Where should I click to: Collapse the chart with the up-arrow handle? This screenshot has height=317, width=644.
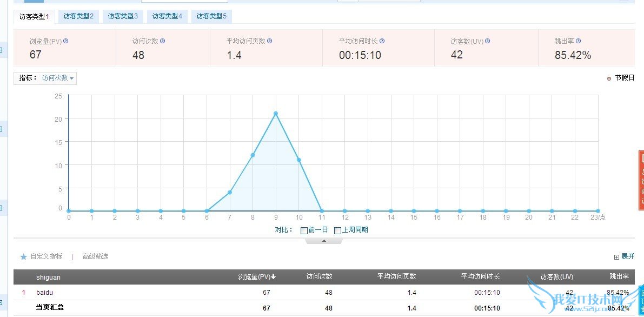click(x=324, y=241)
